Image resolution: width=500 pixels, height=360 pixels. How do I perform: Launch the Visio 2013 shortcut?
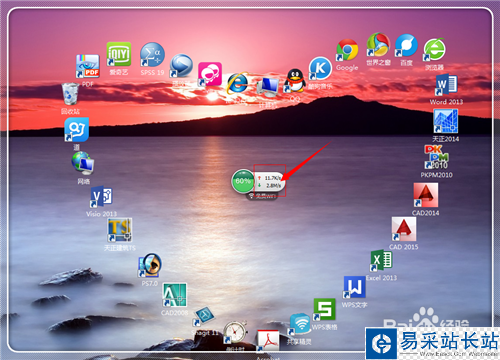(101, 197)
